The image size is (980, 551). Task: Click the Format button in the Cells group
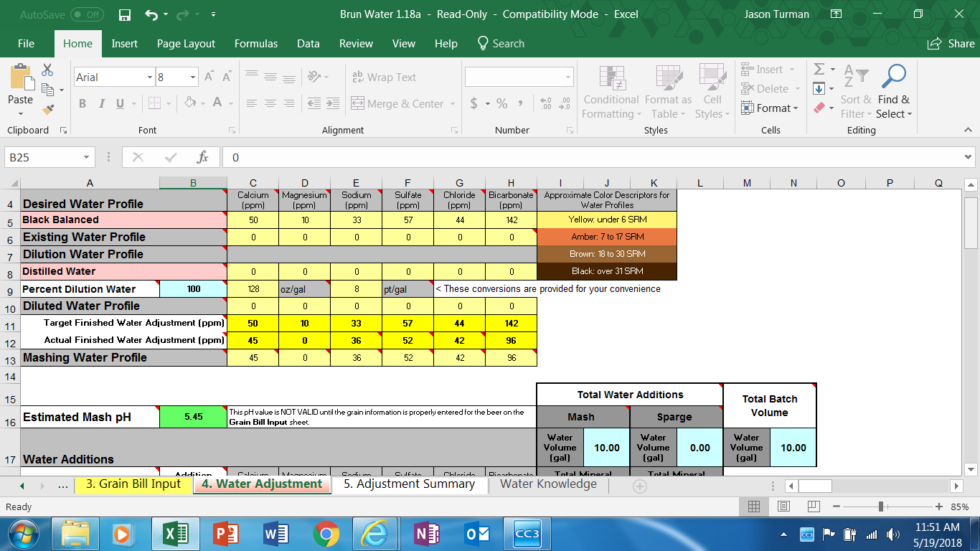[770, 108]
